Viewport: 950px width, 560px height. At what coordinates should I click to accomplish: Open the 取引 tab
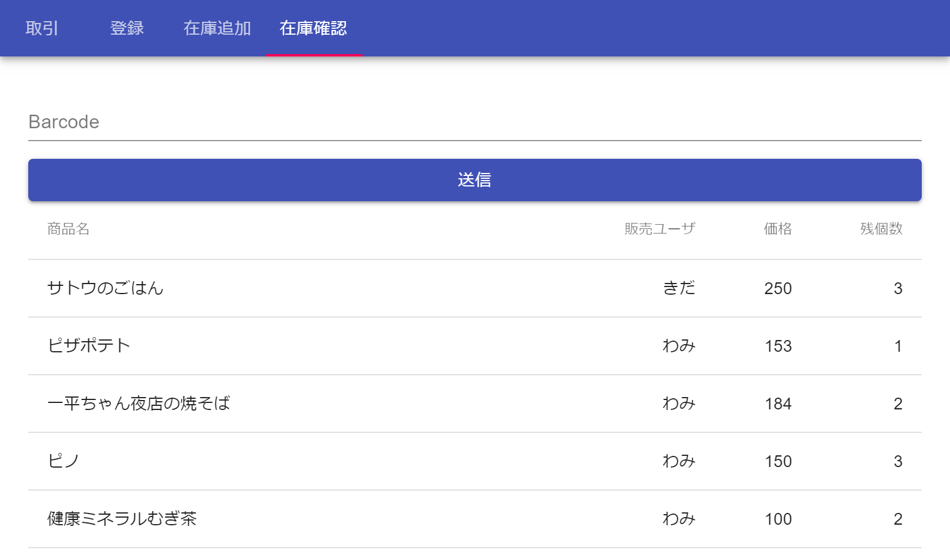(42, 28)
